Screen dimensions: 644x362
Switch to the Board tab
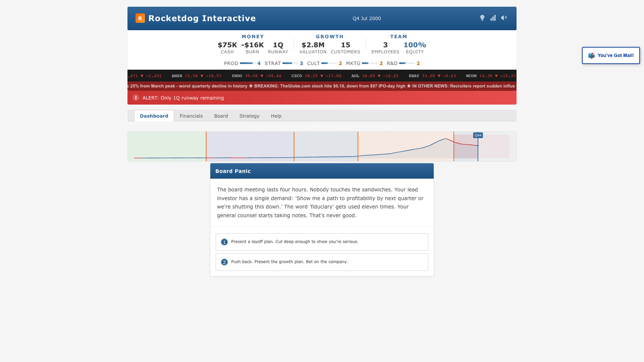[x=221, y=116]
